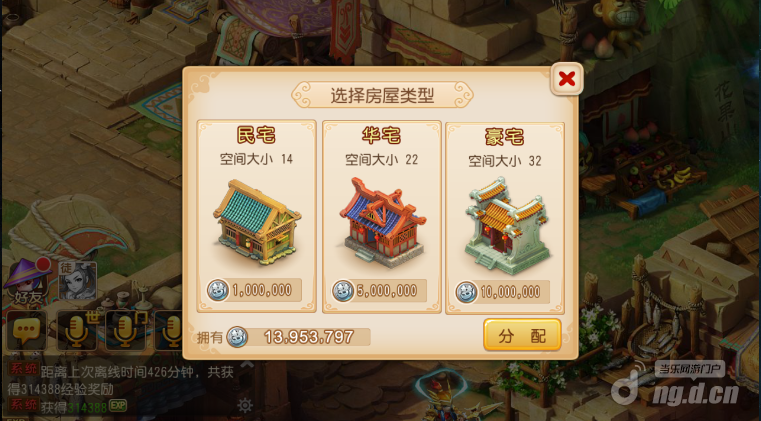
Task: Click the 豪宅 price 10,000,000 field
Action: point(503,292)
